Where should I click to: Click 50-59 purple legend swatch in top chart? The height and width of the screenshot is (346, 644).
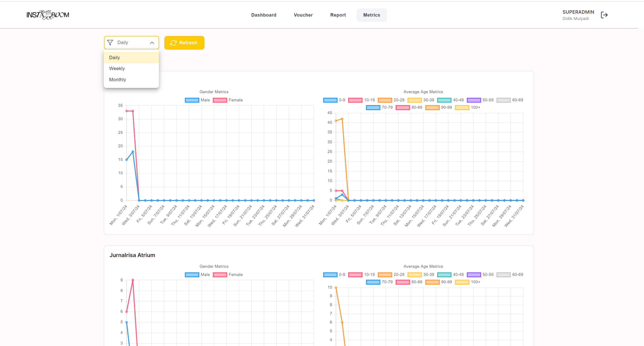pos(473,100)
